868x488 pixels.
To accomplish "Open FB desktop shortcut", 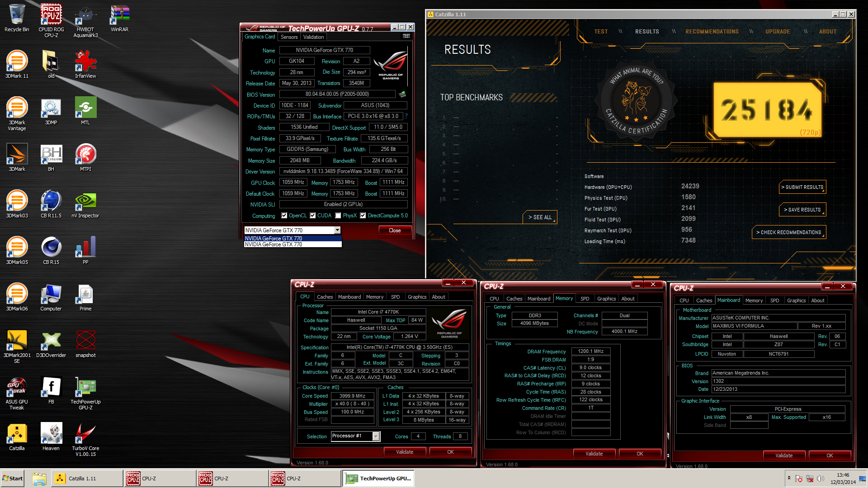I will pyautogui.click(x=51, y=390).
